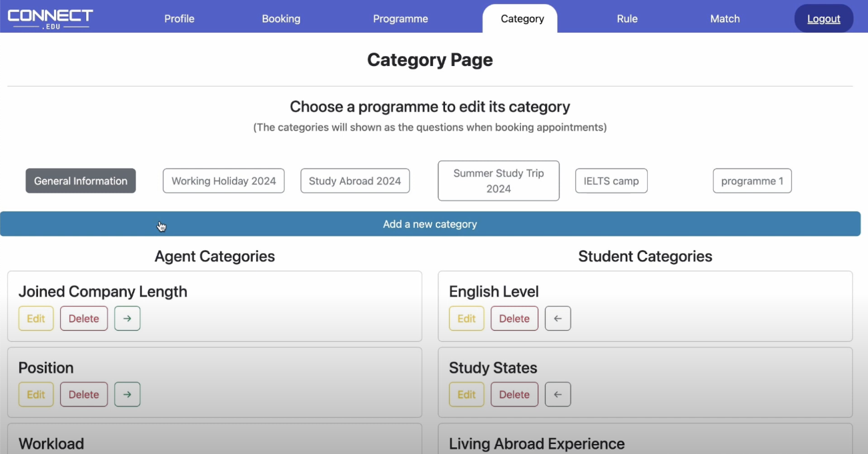Open the Profile tab

click(x=179, y=19)
